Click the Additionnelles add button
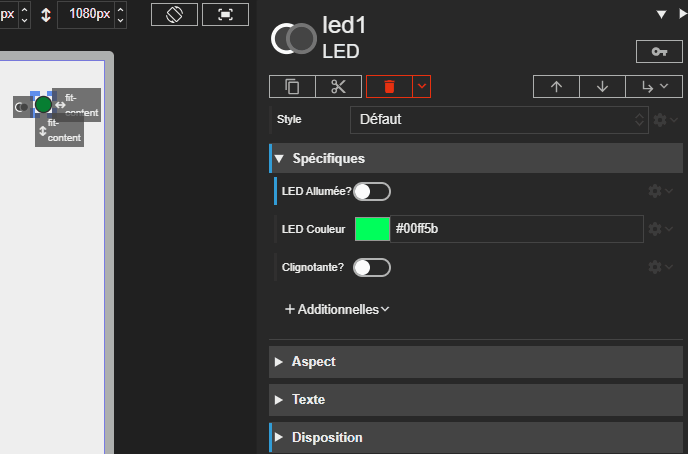Screen dimensions: 688x454 (336, 309)
